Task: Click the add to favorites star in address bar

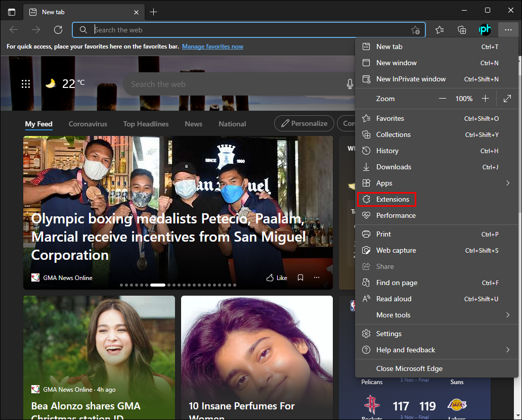Action: pos(415,30)
